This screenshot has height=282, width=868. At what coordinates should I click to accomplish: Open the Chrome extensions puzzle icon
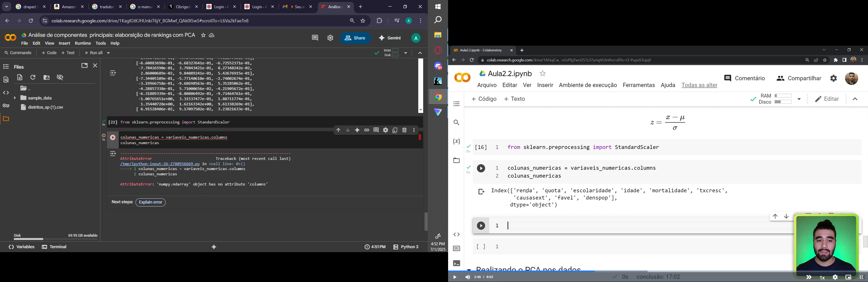pyautogui.click(x=380, y=21)
